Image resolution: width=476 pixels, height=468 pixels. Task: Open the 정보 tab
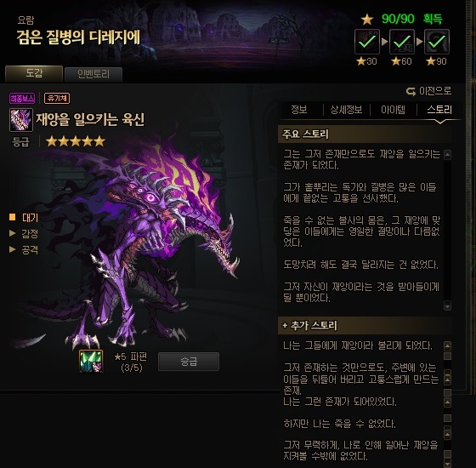[x=299, y=110]
